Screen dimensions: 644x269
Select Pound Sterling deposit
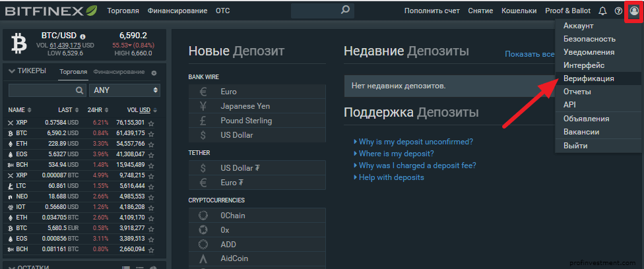click(257, 121)
